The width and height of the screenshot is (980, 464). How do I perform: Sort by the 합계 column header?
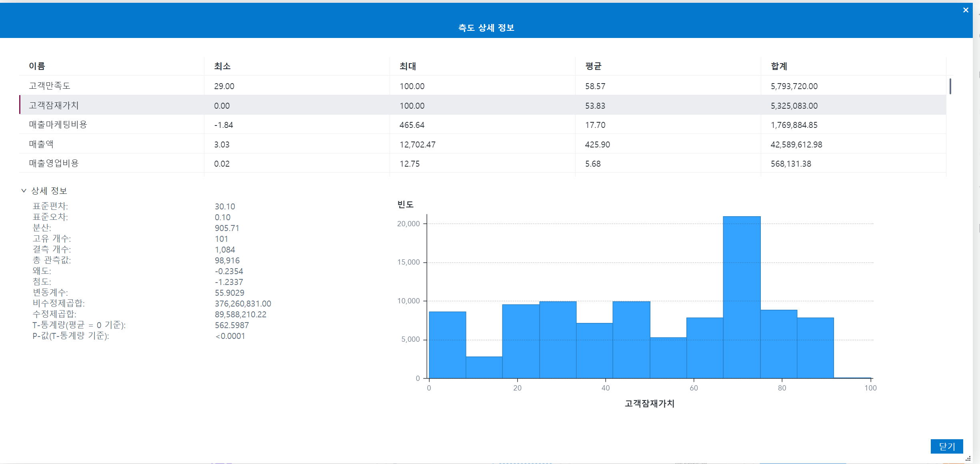(x=779, y=66)
